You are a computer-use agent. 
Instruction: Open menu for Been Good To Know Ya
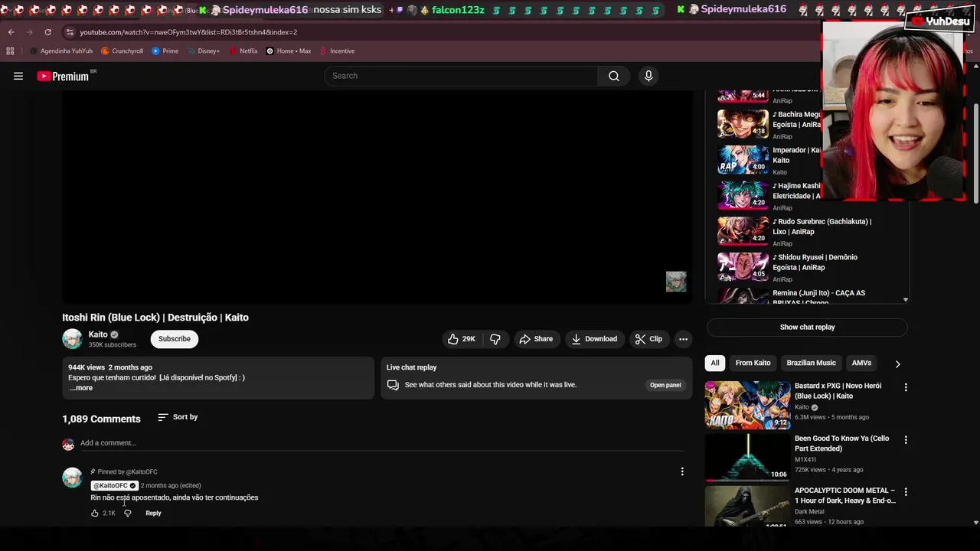pyautogui.click(x=906, y=440)
